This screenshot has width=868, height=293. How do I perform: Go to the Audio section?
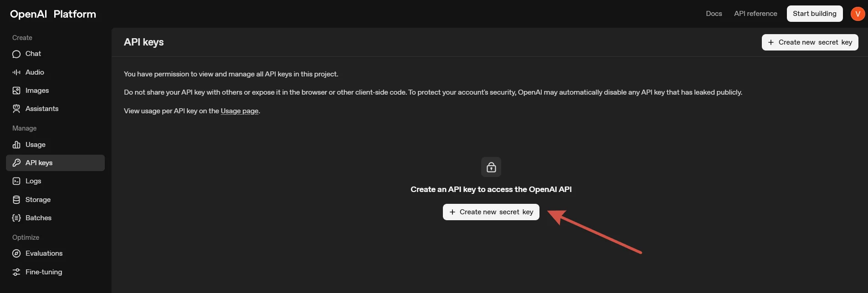click(x=55, y=72)
